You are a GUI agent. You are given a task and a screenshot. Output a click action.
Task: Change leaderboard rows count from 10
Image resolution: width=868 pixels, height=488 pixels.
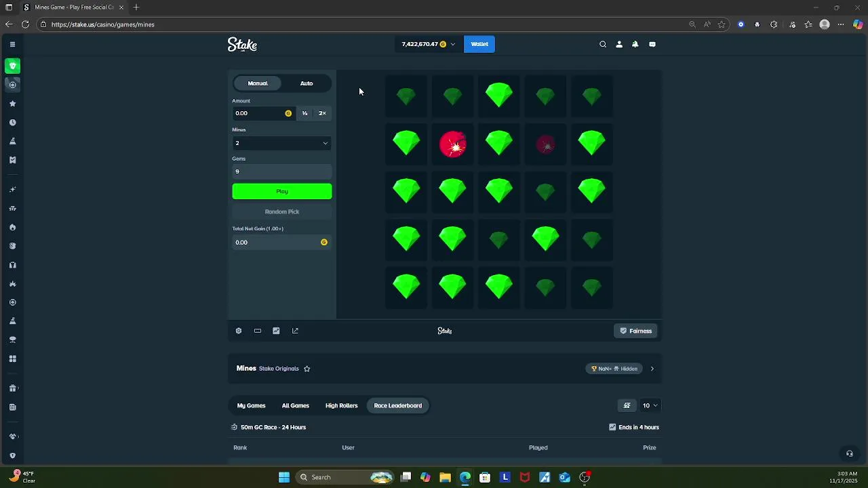(650, 405)
